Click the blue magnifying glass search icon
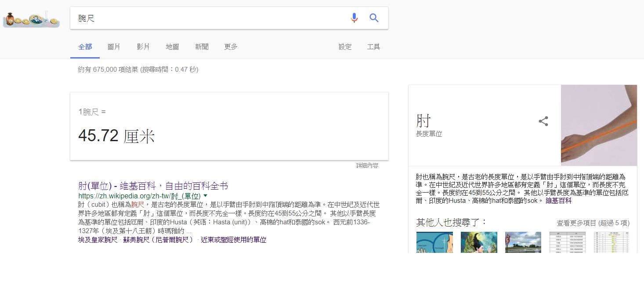The width and height of the screenshot is (644, 285). [x=374, y=18]
